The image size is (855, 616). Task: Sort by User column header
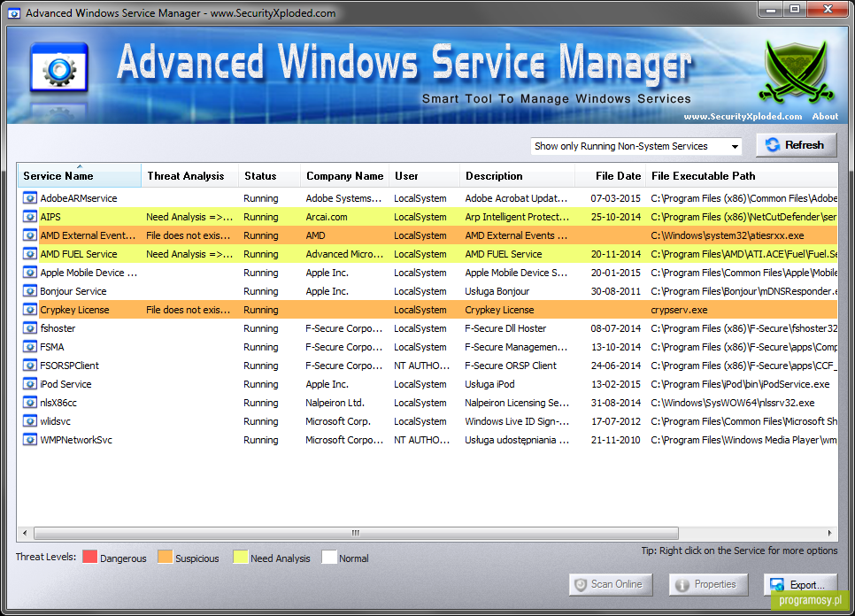(424, 175)
